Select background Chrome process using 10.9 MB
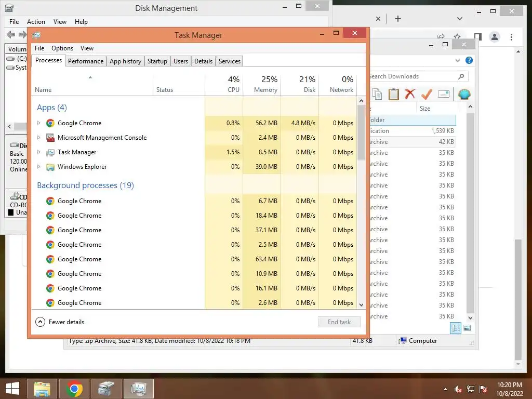This screenshot has width=532, height=399. pos(194,274)
